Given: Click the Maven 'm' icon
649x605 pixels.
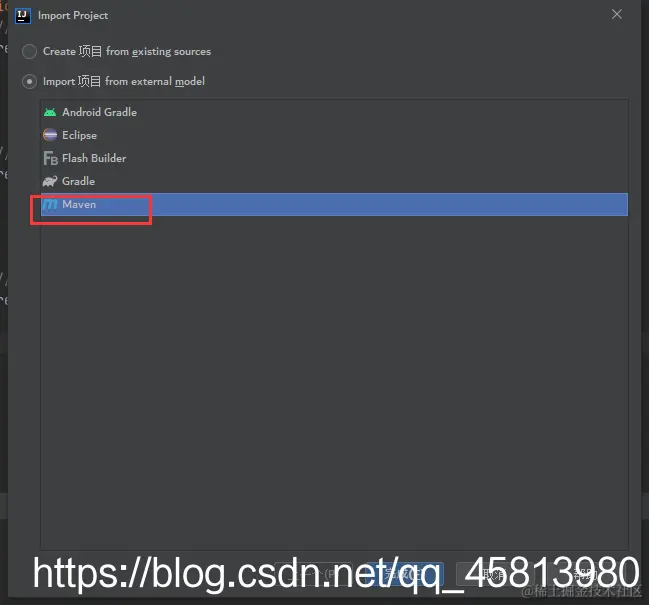Looking at the screenshot, I should [50, 204].
